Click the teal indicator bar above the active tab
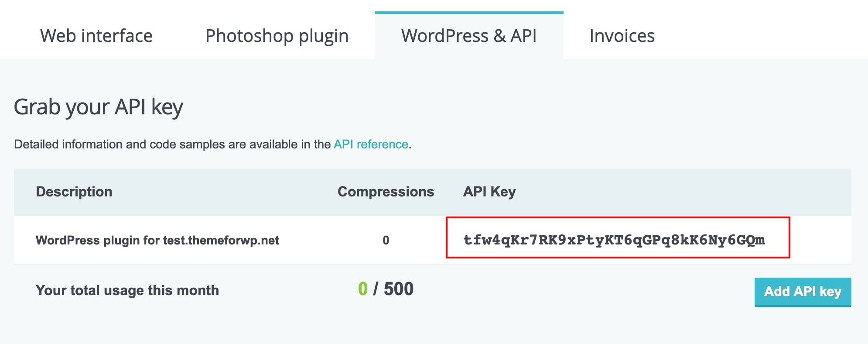Viewport: 868px width, 344px height. 469,13
